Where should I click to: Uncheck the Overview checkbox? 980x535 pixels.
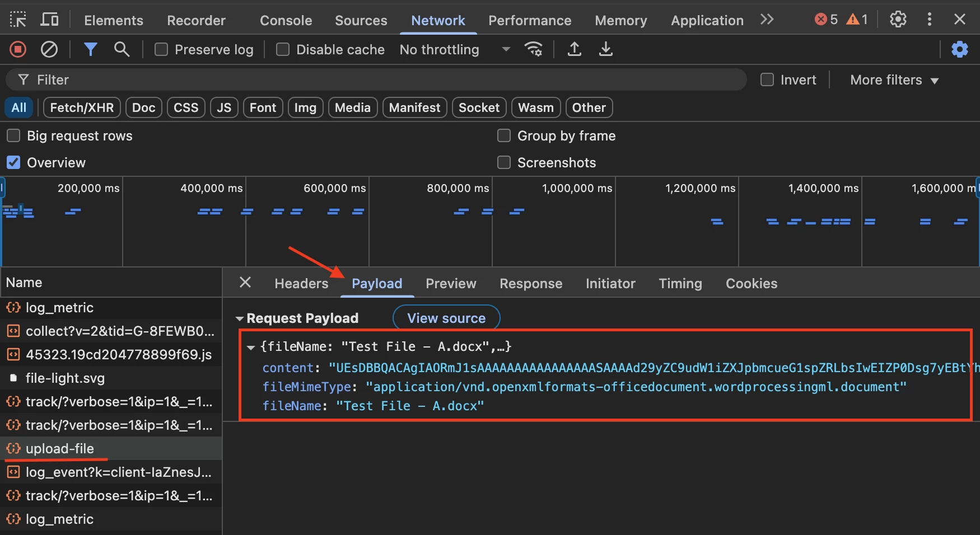click(13, 163)
